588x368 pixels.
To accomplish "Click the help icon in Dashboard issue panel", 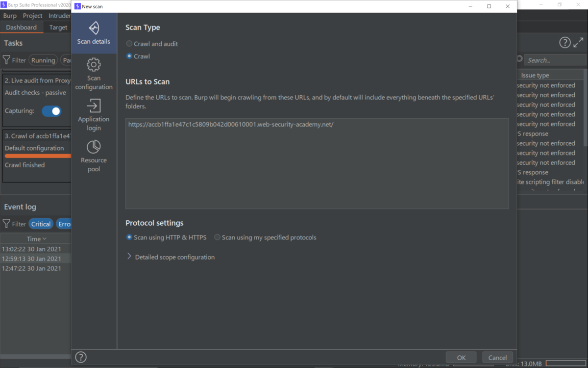I will coord(565,43).
